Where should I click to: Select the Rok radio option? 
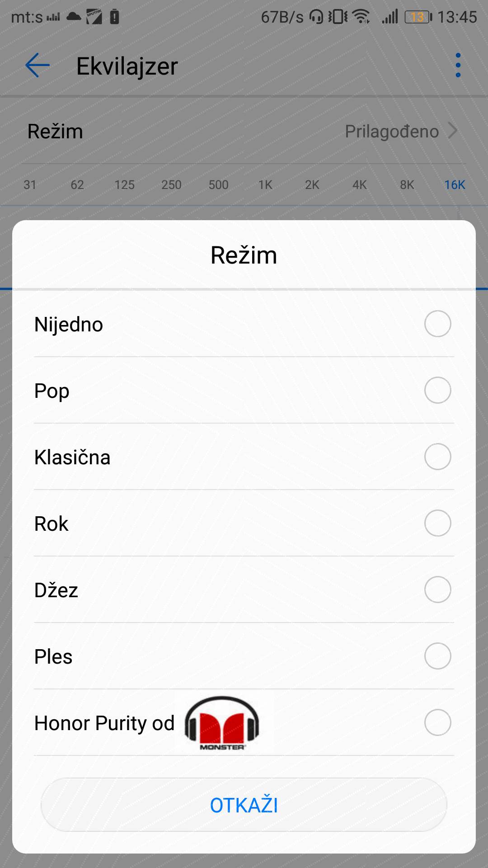[437, 523]
